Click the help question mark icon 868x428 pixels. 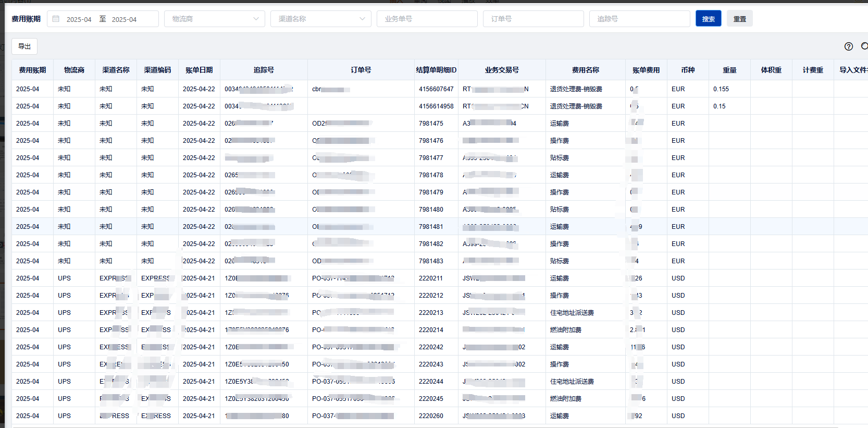(849, 46)
